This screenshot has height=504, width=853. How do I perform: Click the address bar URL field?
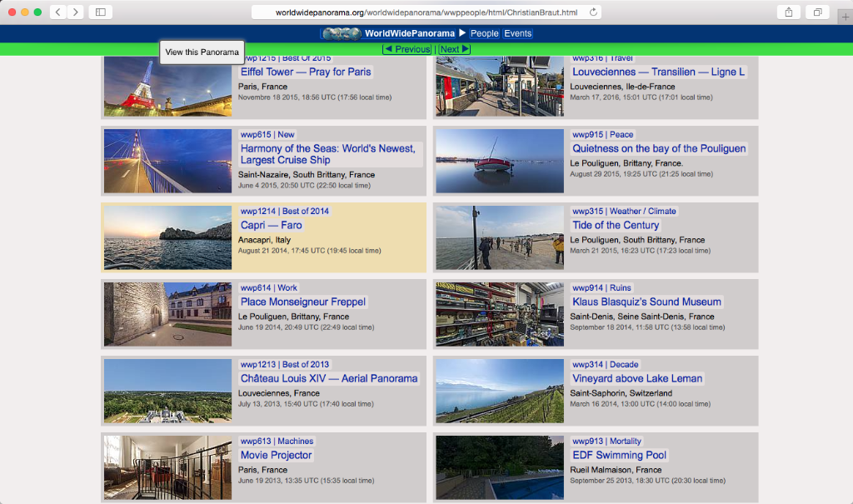pos(426,12)
